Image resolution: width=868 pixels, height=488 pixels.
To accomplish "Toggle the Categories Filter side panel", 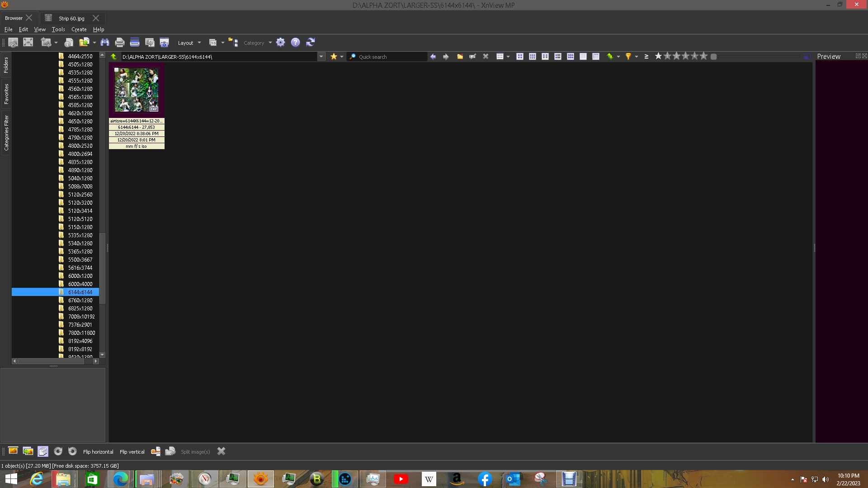I will pyautogui.click(x=6, y=133).
